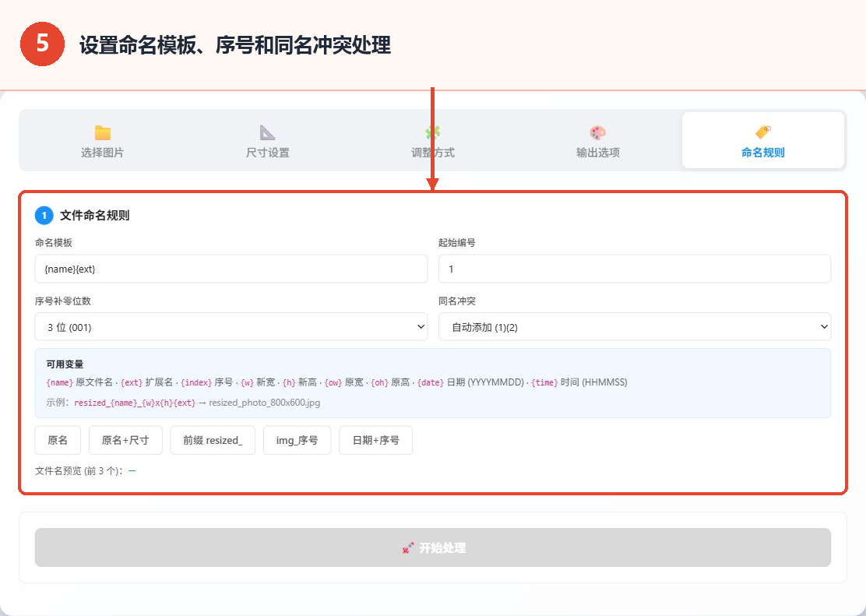Screen dimensions: 866x616
Task: Click the {ow} variable text
Action: pyautogui.click(x=333, y=382)
